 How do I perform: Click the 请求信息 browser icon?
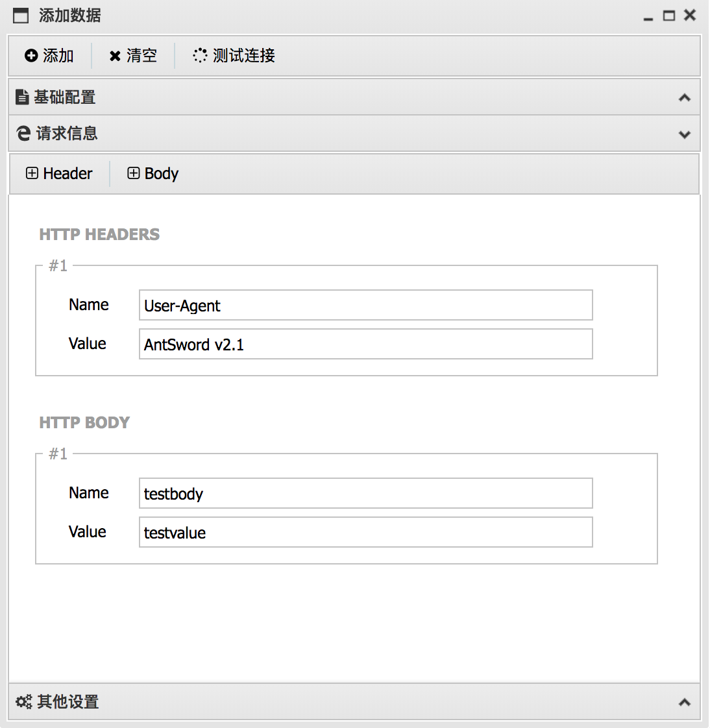click(x=23, y=134)
